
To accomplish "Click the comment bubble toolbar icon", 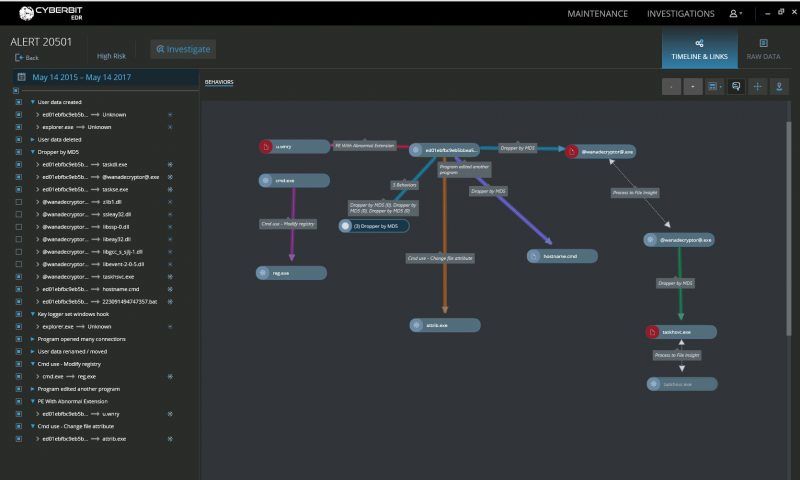I will pyautogui.click(x=736, y=87).
